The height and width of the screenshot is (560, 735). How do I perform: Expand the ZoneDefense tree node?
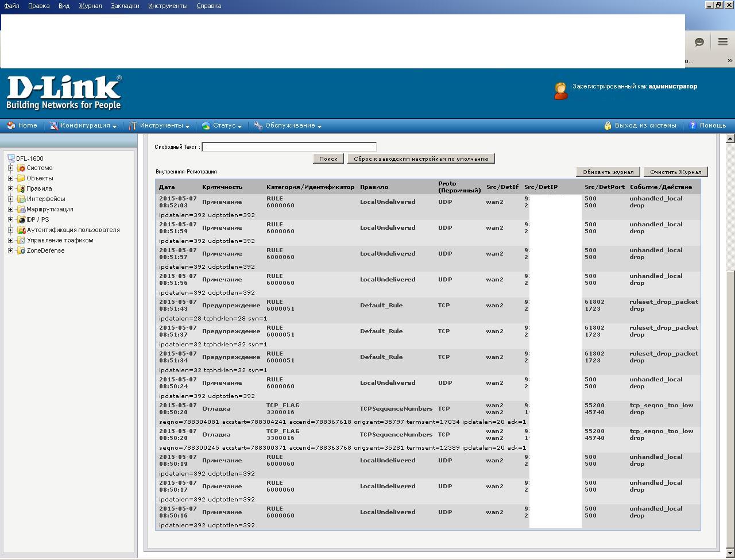click(x=10, y=251)
